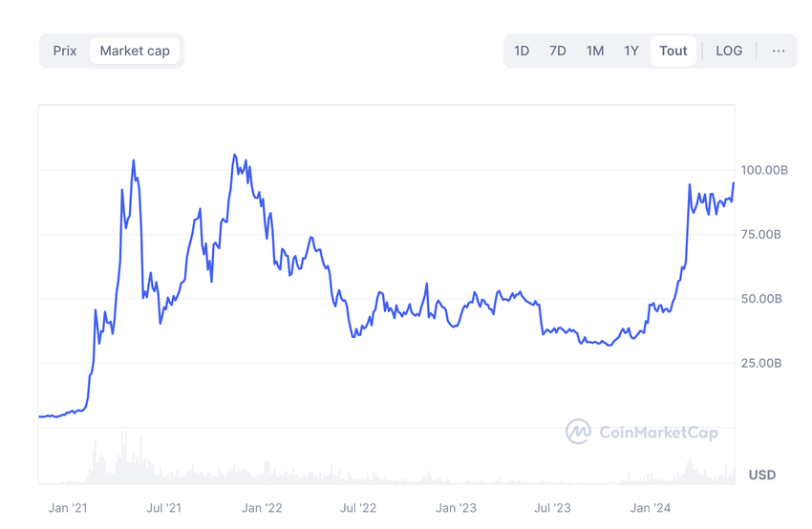The width and height of the screenshot is (812, 529).
Task: Switch chart to Prix view
Action: 65,51
